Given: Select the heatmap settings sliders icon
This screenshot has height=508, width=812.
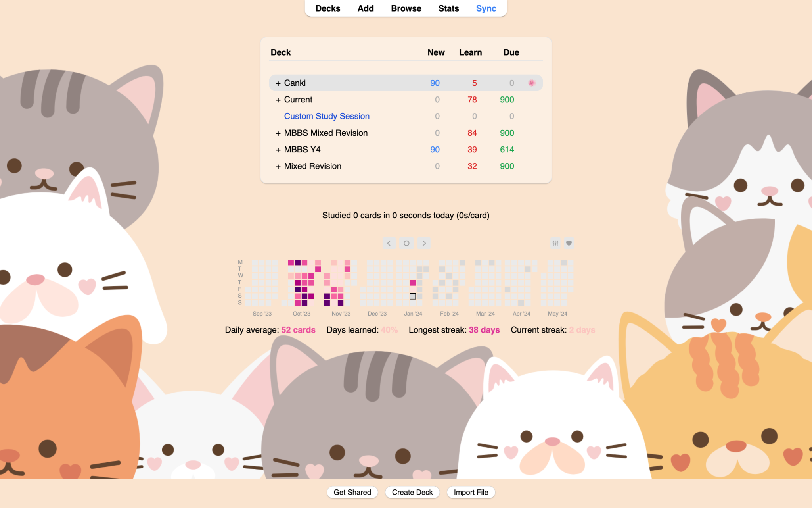Looking at the screenshot, I should coord(555,243).
